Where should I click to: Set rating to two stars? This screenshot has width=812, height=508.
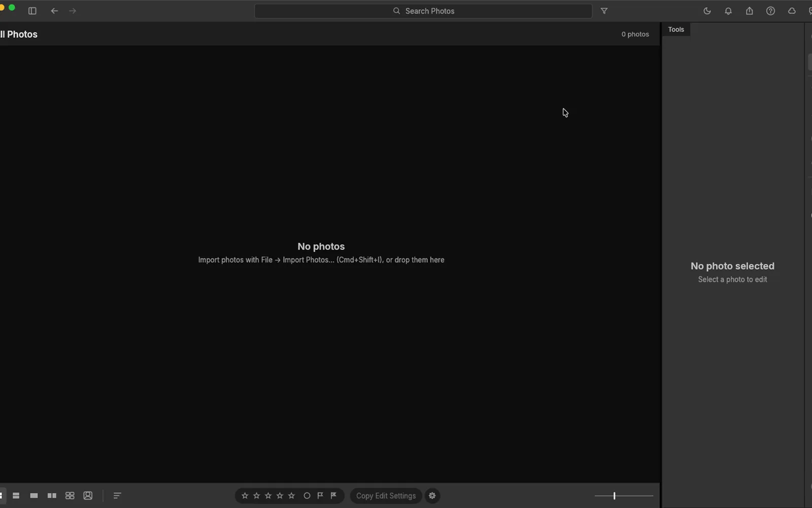(257, 496)
